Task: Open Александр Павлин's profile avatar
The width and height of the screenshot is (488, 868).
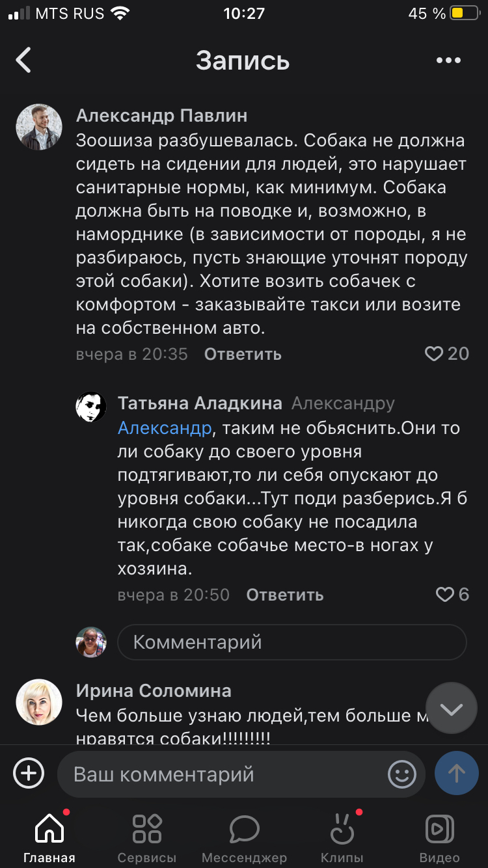Action: click(x=39, y=128)
